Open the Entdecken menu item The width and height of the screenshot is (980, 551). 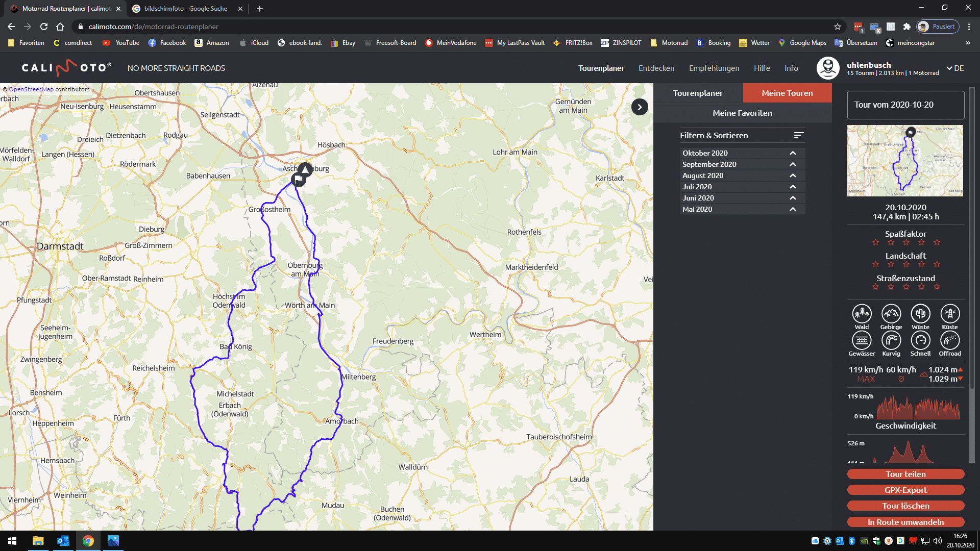pos(656,68)
